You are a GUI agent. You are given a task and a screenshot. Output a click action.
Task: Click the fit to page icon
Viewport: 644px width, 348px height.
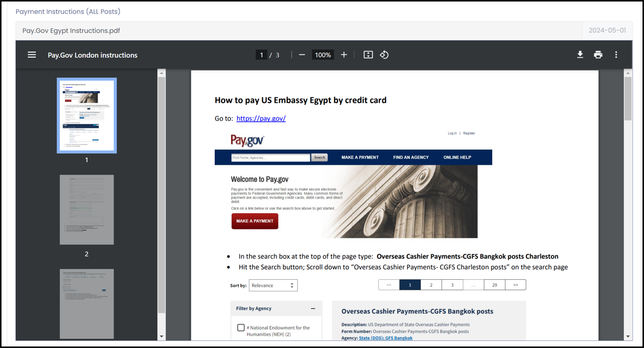tap(368, 55)
